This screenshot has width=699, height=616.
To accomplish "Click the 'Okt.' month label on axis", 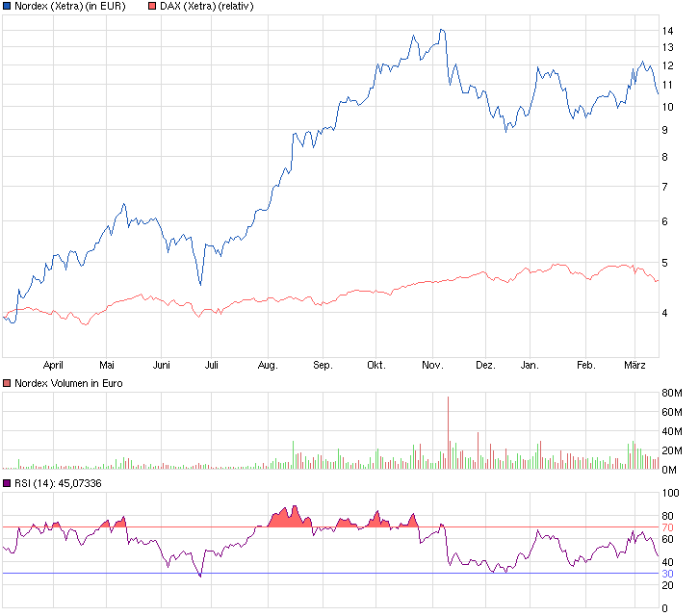I will click(x=376, y=365).
